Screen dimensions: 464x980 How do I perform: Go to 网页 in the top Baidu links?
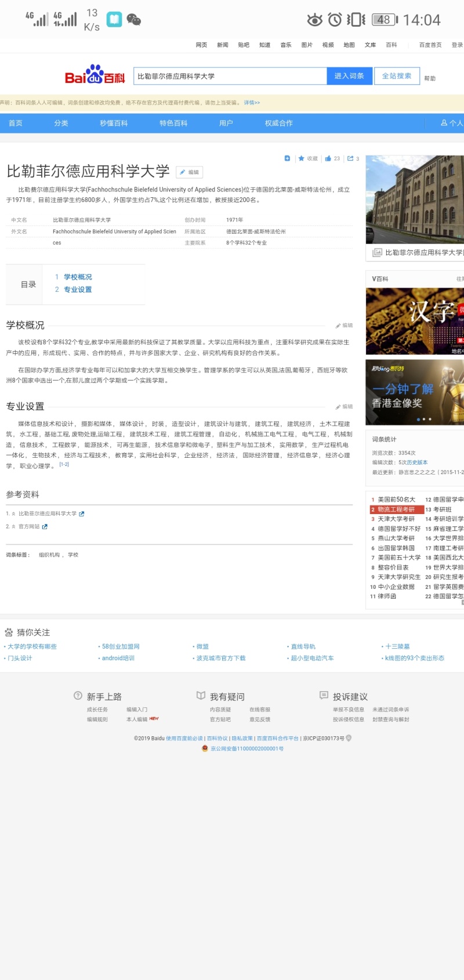point(201,45)
